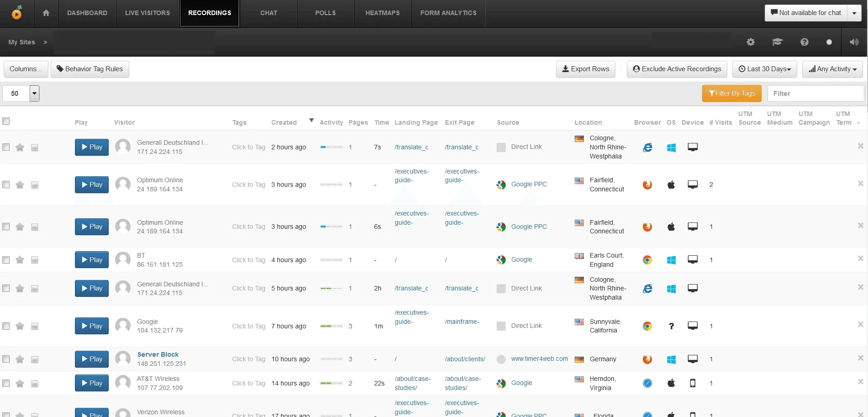Click the orange app logo icon
The height and width of the screenshot is (417, 868).
pyautogui.click(x=17, y=13)
